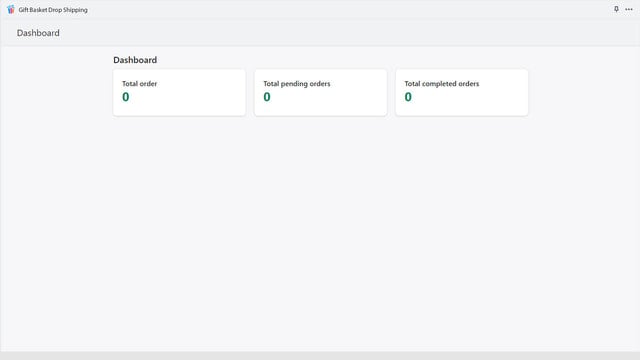Click empty content area below the cards
The width and height of the screenshot is (640, 360).
coord(320,233)
